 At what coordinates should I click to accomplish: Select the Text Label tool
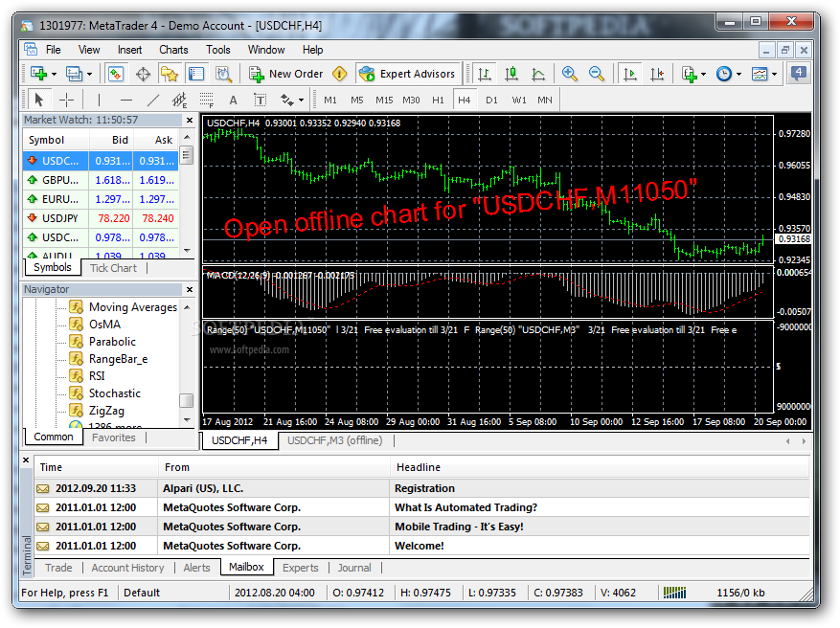point(260,100)
